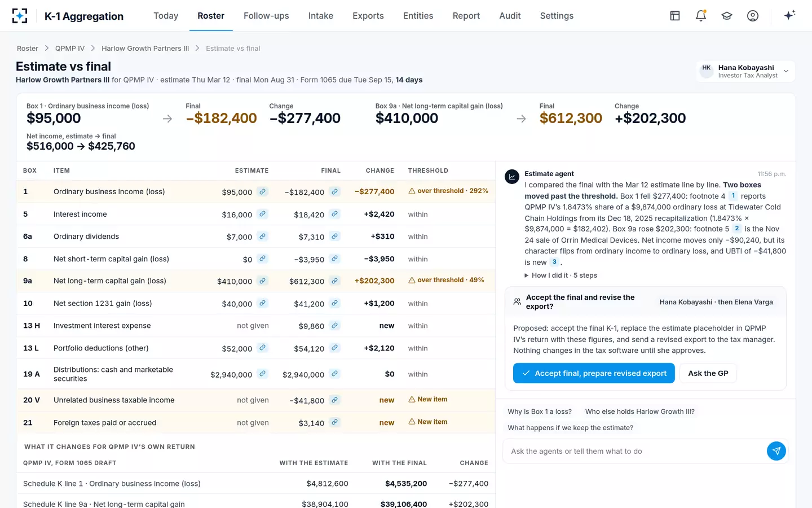
Task: Open the notifications bell
Action: click(x=701, y=16)
